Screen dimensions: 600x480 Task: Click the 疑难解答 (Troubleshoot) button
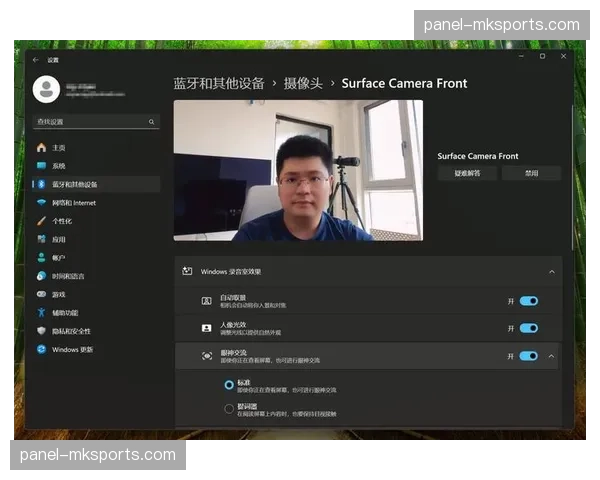pyautogui.click(x=467, y=173)
